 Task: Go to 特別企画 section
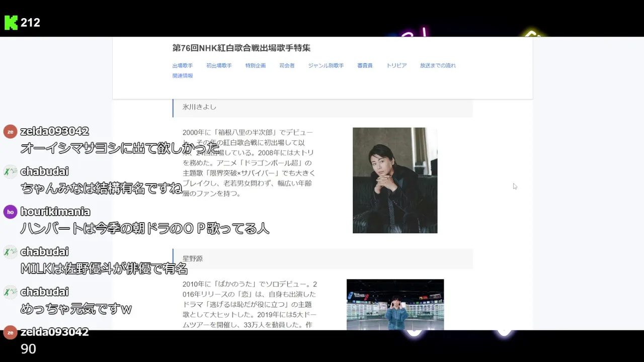256,65
